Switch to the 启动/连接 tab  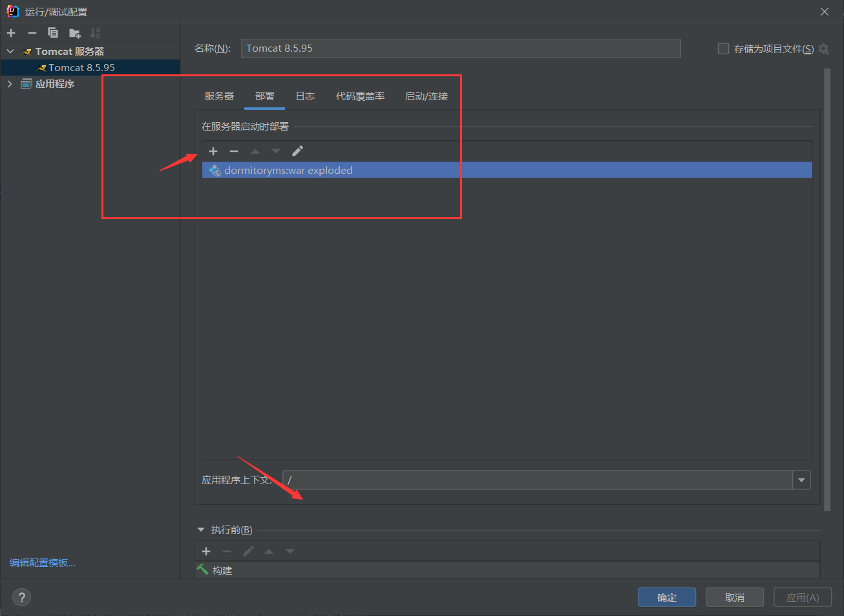click(427, 96)
